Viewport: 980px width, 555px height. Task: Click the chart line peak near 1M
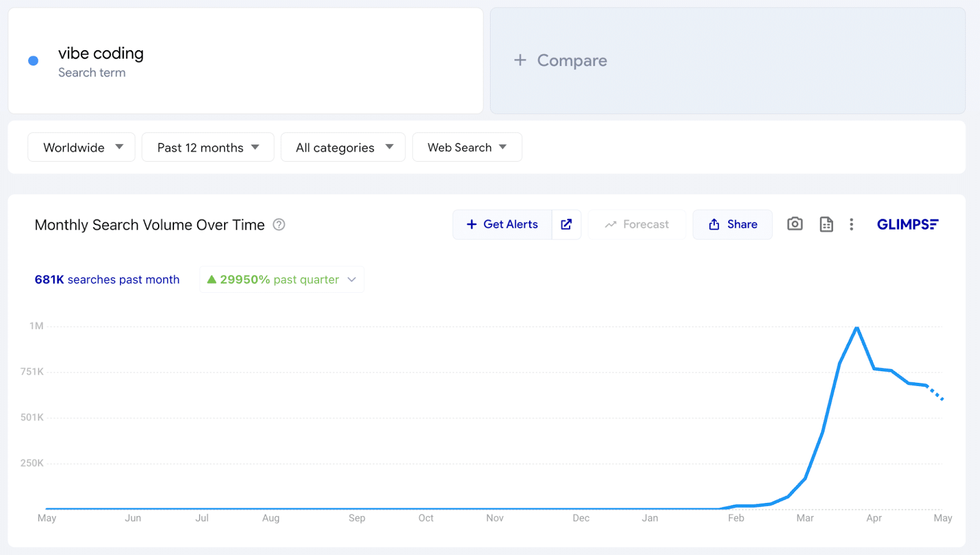[856, 328]
